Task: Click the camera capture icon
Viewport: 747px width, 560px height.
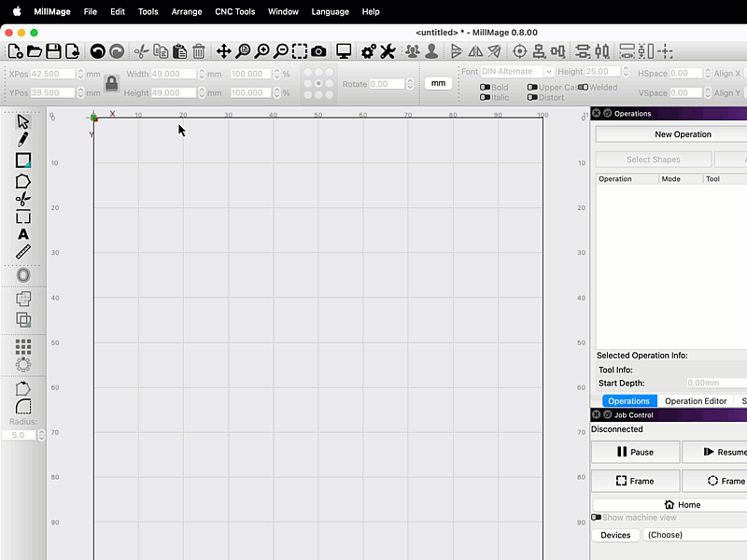Action: 319,51
